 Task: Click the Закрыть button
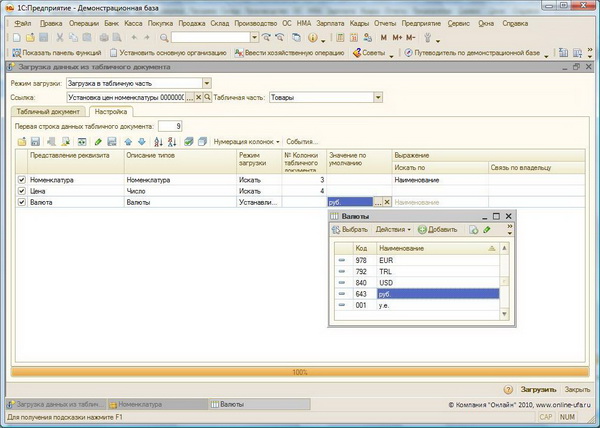coord(577,390)
